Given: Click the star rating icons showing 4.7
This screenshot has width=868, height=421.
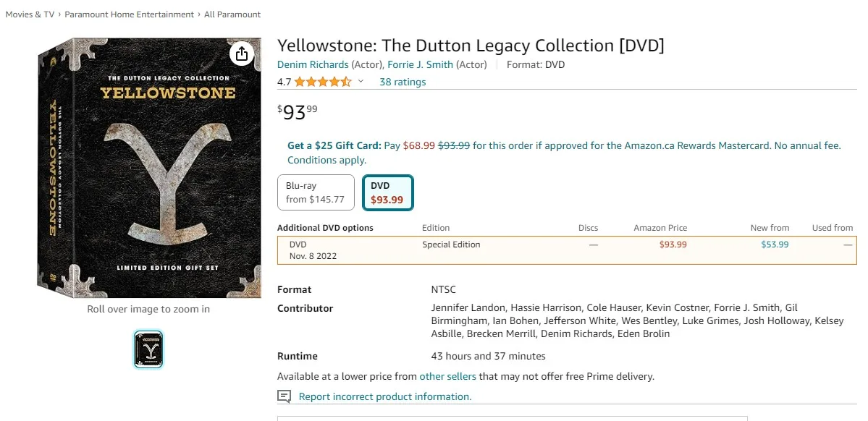Looking at the screenshot, I should point(321,82).
